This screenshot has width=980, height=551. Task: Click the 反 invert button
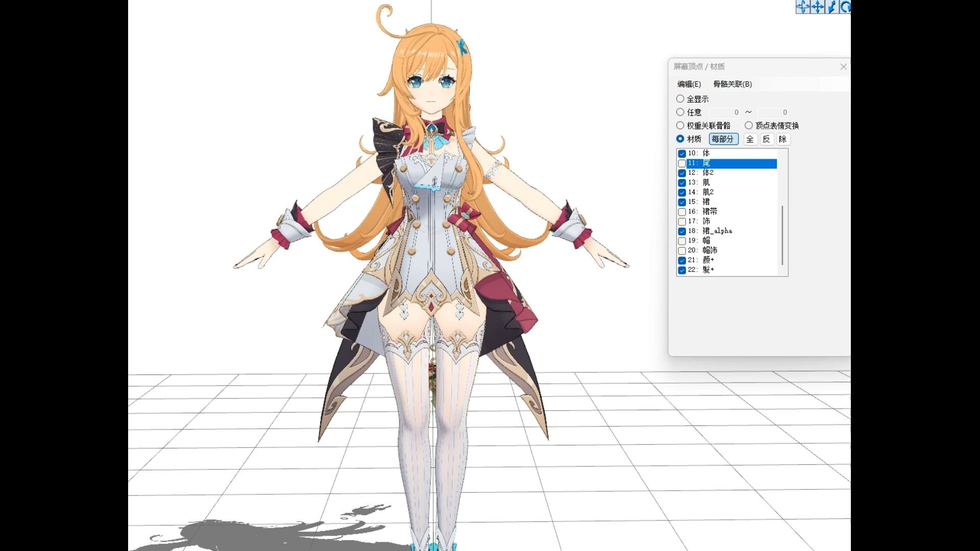point(766,139)
